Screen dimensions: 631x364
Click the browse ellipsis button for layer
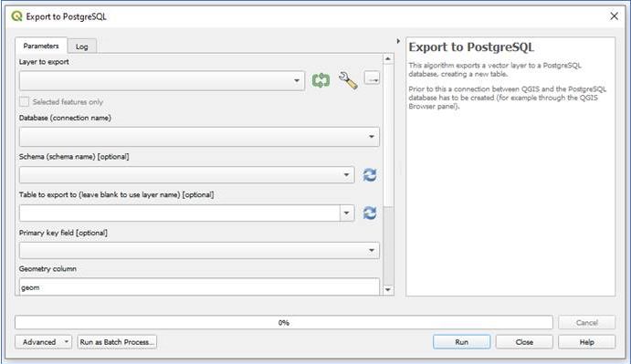point(373,78)
